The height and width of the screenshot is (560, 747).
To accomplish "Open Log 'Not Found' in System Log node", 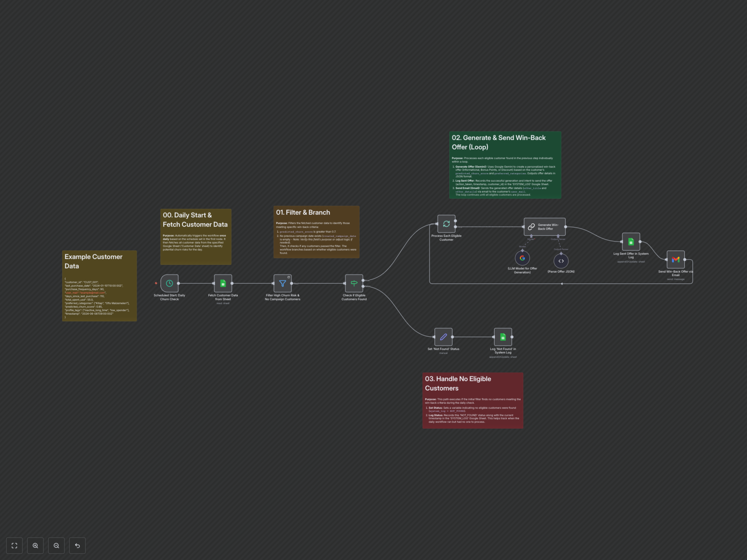I will [503, 337].
